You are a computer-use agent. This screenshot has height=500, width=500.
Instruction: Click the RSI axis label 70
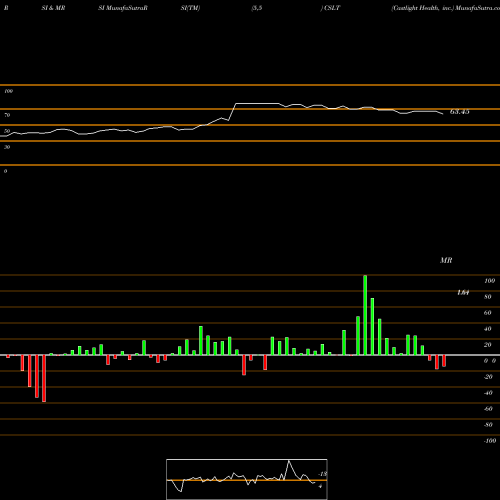tap(7, 115)
